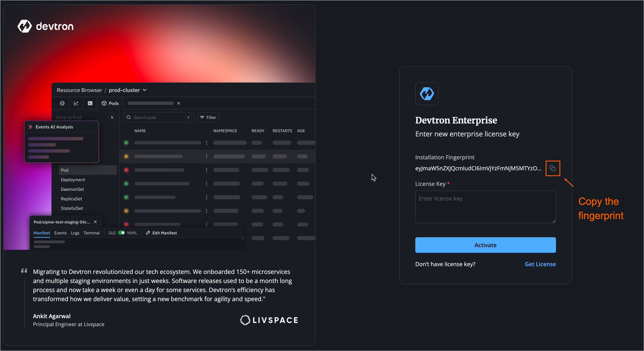Click the red status indicator in third pod row
This screenshot has height=351, width=644.
(126, 170)
